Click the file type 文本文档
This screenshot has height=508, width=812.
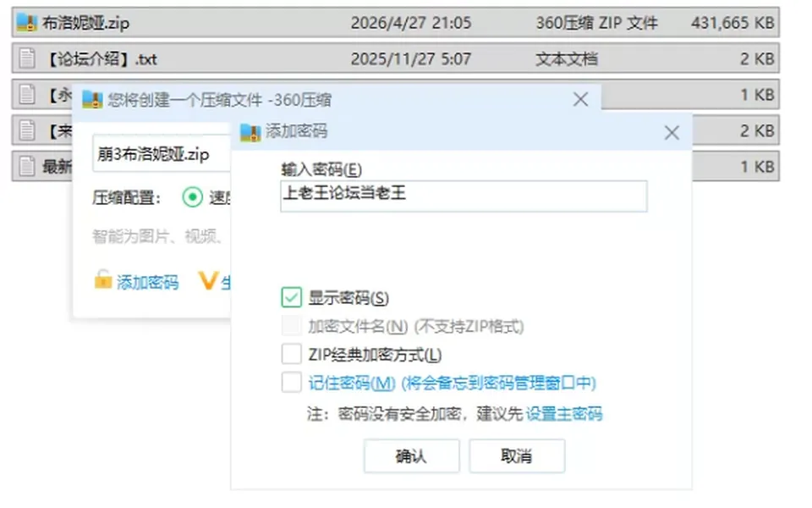[x=567, y=58]
